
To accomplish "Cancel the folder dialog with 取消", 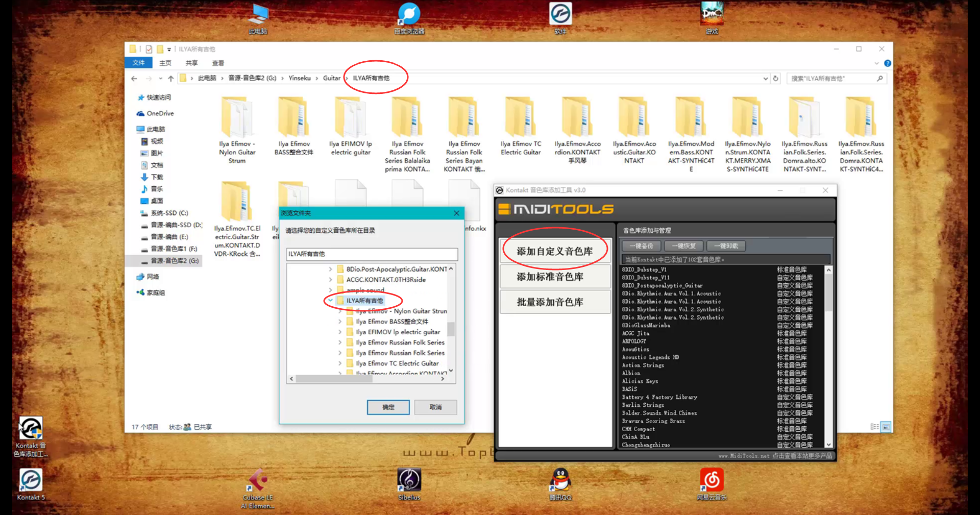I will (x=435, y=407).
